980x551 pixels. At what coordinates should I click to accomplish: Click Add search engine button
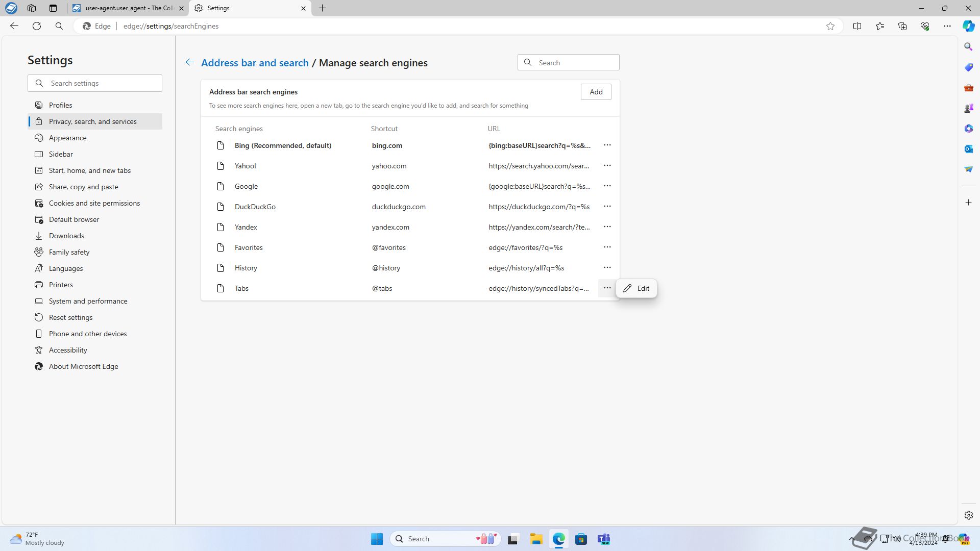(596, 92)
